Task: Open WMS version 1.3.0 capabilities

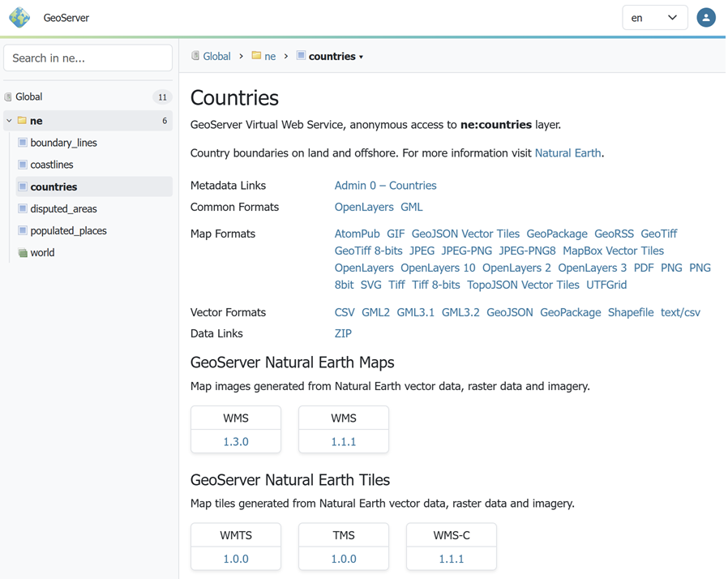Action: click(x=236, y=442)
